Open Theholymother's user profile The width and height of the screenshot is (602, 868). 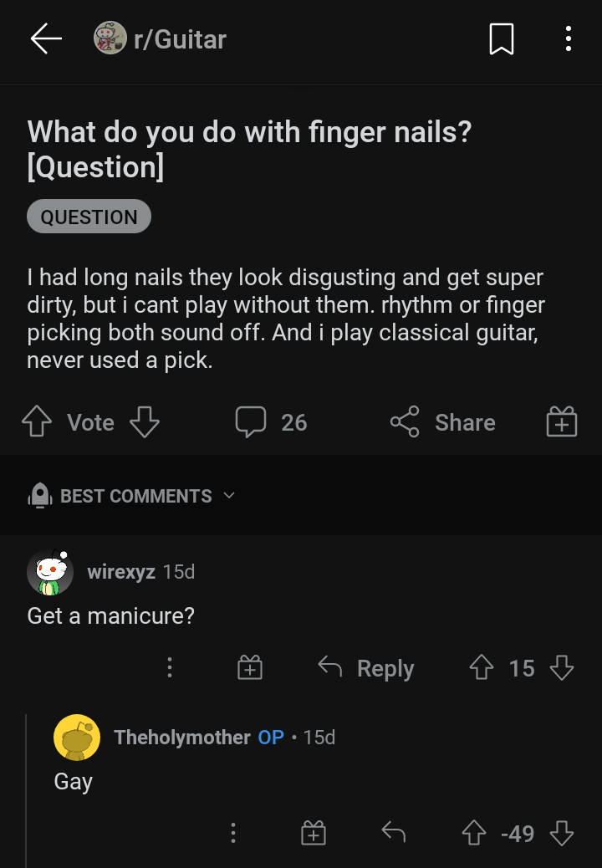click(x=181, y=738)
